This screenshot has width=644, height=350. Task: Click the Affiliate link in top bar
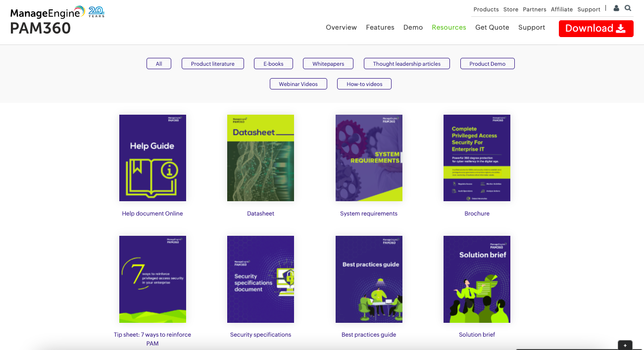click(562, 9)
